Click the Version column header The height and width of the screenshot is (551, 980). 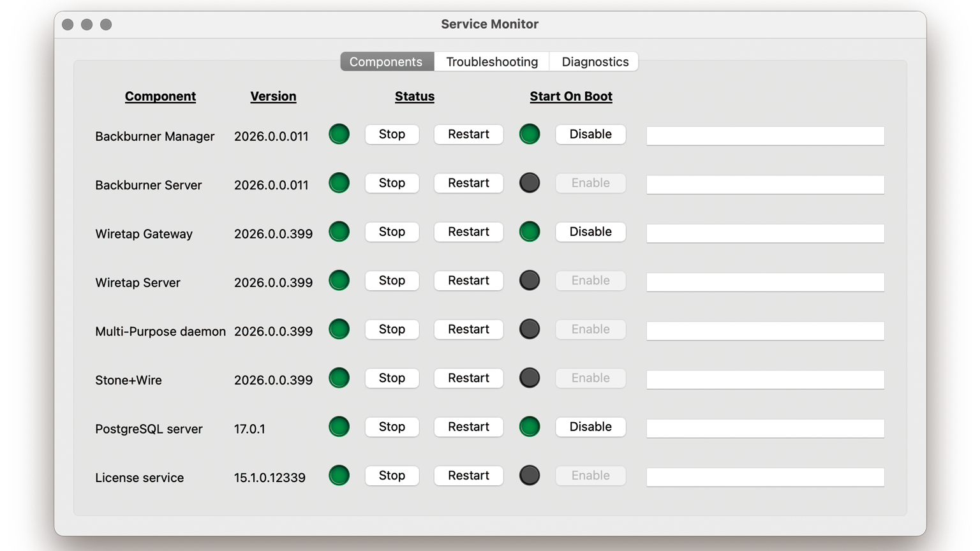[273, 96]
